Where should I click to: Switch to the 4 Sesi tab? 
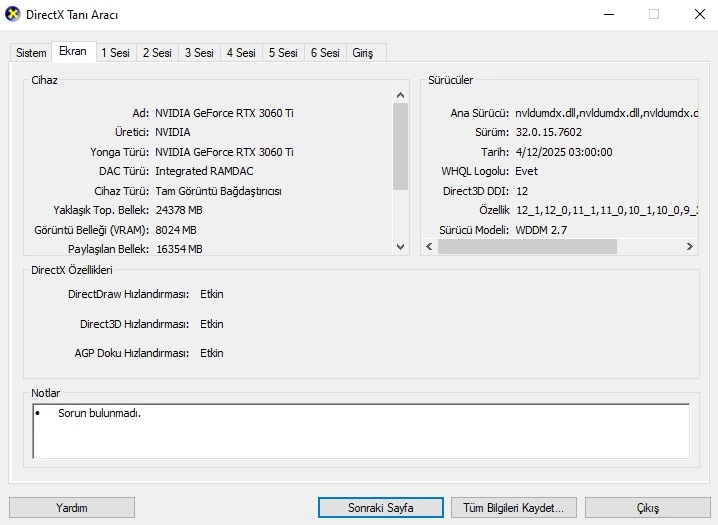[241, 53]
